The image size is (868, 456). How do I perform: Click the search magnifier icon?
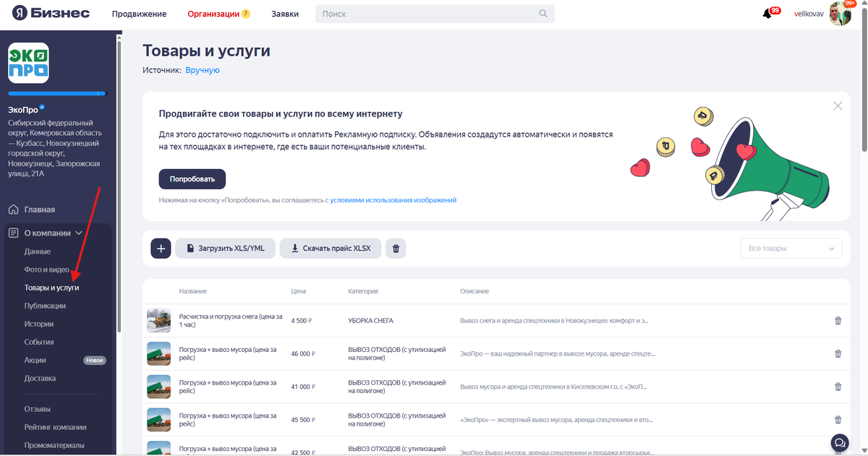[x=543, y=14]
